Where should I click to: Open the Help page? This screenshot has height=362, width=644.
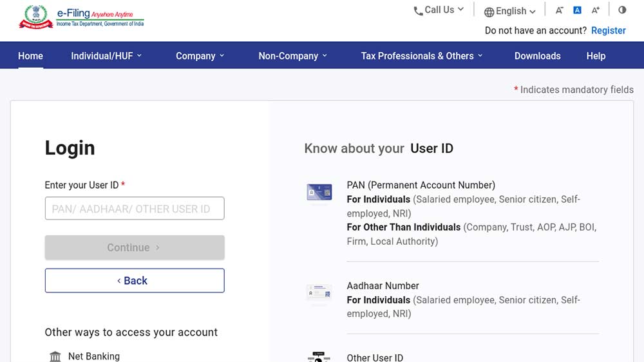[596, 56]
